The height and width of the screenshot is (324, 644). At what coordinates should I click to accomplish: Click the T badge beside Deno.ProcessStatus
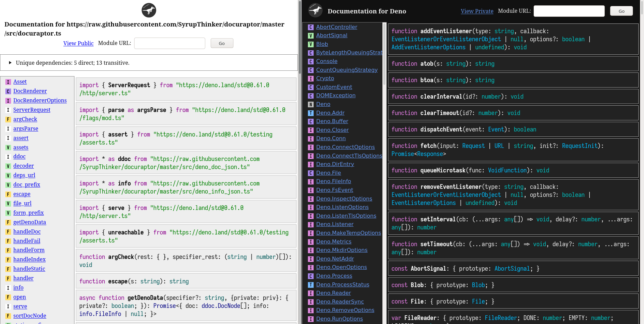coord(311,285)
